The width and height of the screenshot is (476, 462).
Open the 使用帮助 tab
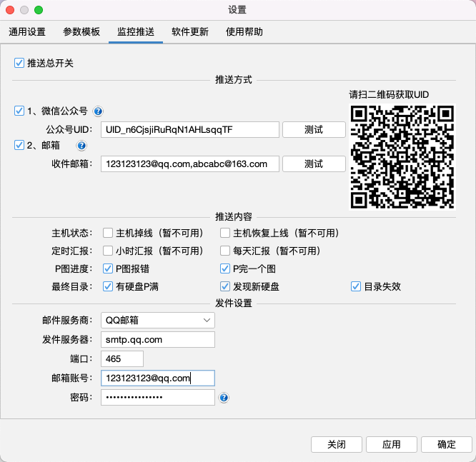[x=244, y=32]
